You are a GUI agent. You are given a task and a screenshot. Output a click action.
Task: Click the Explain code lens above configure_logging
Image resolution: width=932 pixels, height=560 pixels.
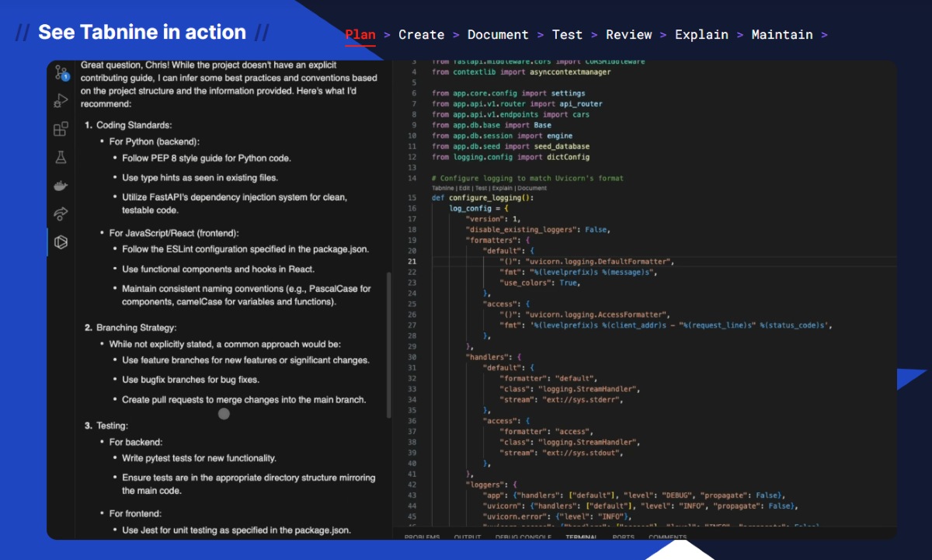coord(502,188)
